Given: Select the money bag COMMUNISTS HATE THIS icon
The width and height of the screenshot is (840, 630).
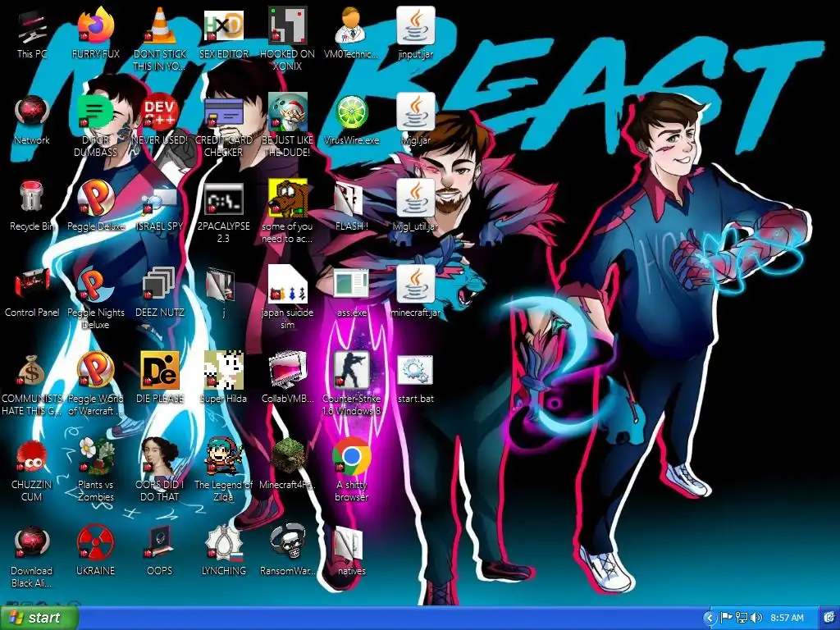Looking at the screenshot, I should (x=32, y=371).
